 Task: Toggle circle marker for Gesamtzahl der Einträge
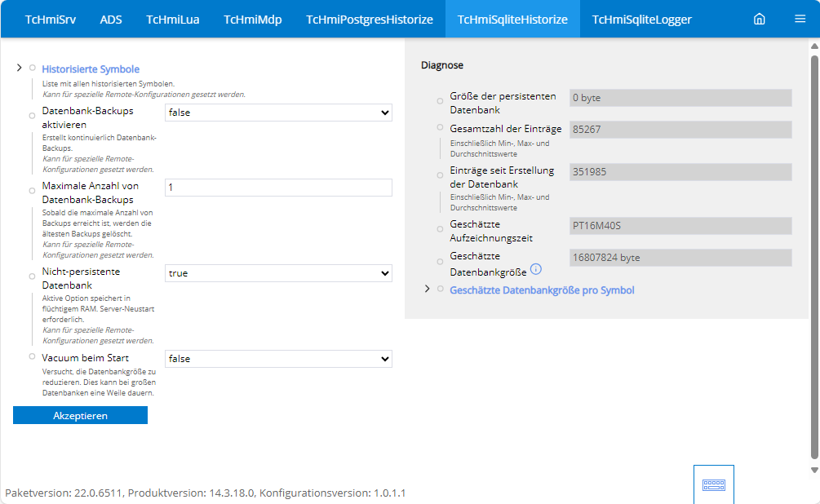pos(441,127)
